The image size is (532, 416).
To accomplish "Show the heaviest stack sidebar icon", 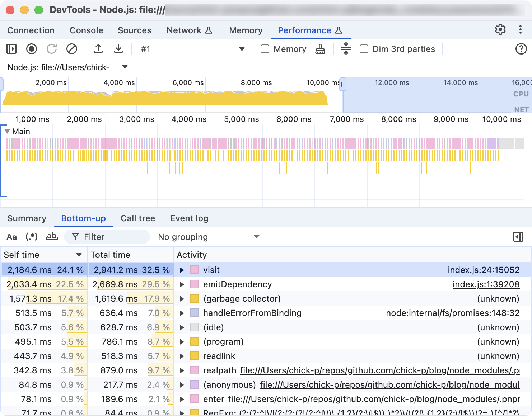I will pyautogui.click(x=518, y=237).
